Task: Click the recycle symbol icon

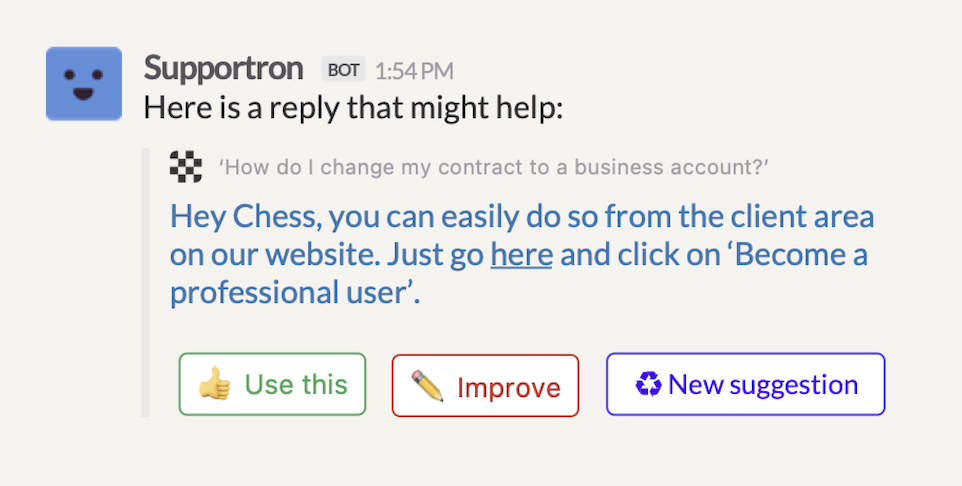Action: 648,384
